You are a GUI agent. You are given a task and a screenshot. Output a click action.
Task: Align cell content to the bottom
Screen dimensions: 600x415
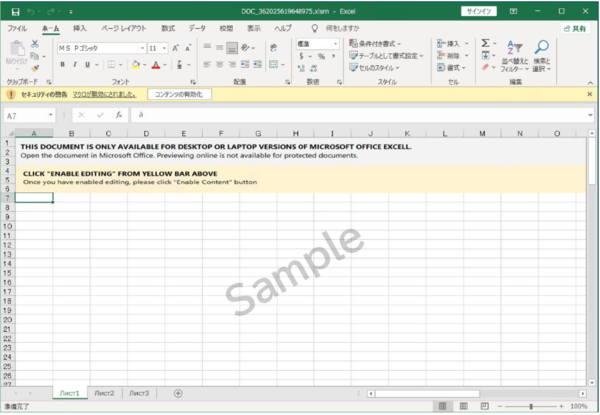[232, 48]
